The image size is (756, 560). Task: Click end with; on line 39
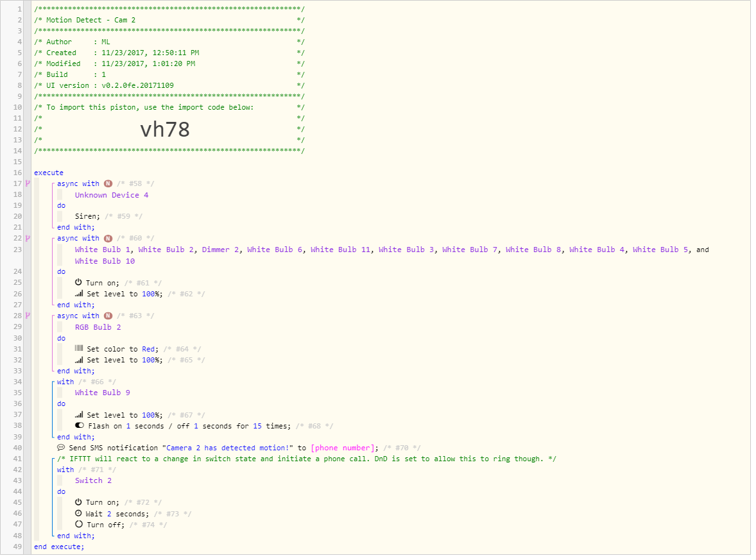tap(76, 437)
